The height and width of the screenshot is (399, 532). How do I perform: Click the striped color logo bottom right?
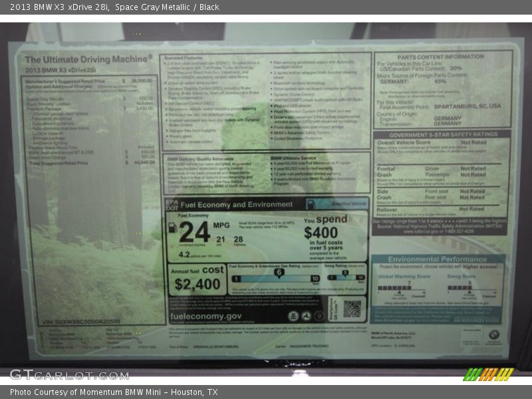point(488,374)
